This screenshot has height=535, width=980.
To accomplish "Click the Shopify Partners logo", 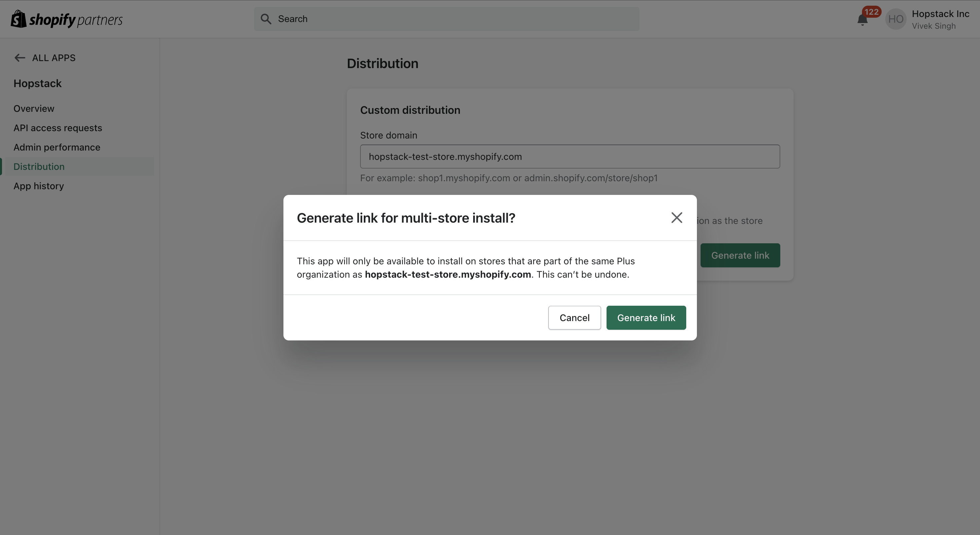I will tap(67, 19).
